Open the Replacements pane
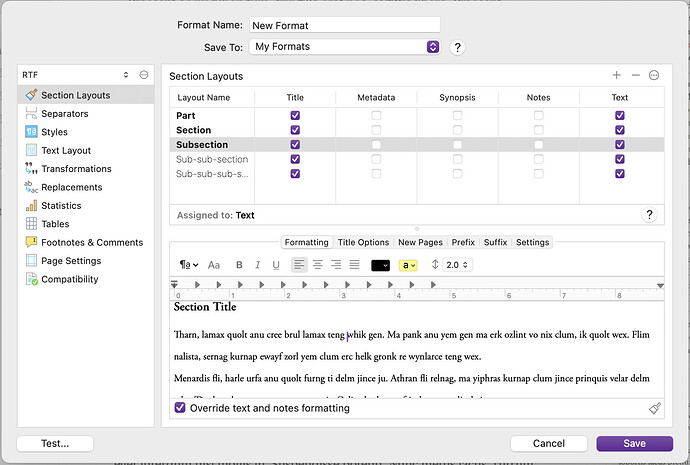 [x=86, y=187]
